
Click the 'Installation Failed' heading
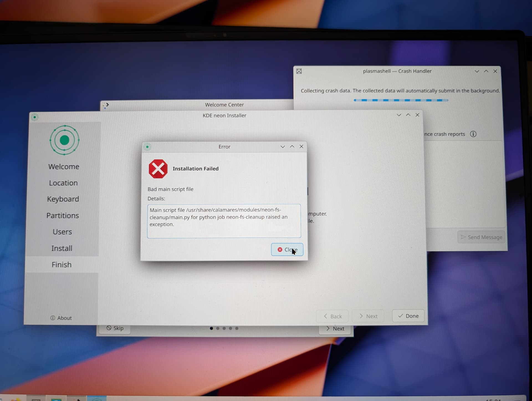tap(196, 169)
